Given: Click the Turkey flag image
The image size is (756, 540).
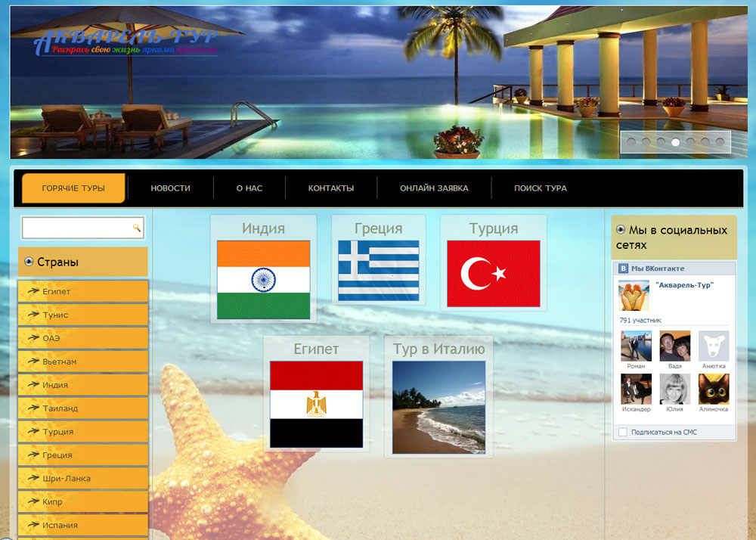Looking at the screenshot, I should tap(493, 273).
